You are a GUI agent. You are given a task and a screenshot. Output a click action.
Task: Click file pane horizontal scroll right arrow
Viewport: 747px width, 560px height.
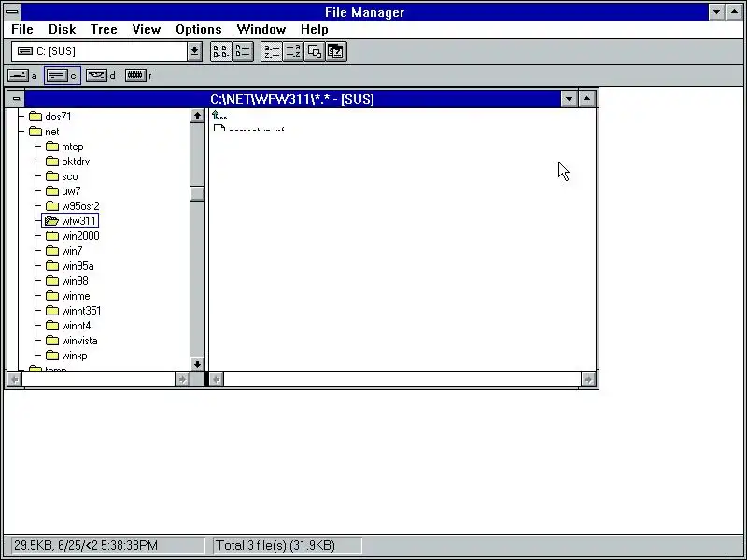click(x=588, y=380)
